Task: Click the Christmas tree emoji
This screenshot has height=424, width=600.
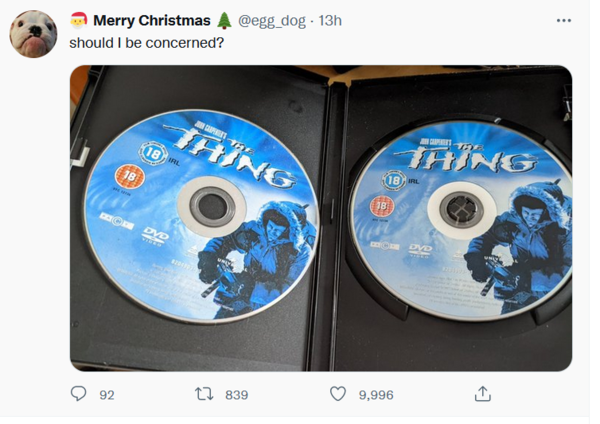Action: pos(224,21)
